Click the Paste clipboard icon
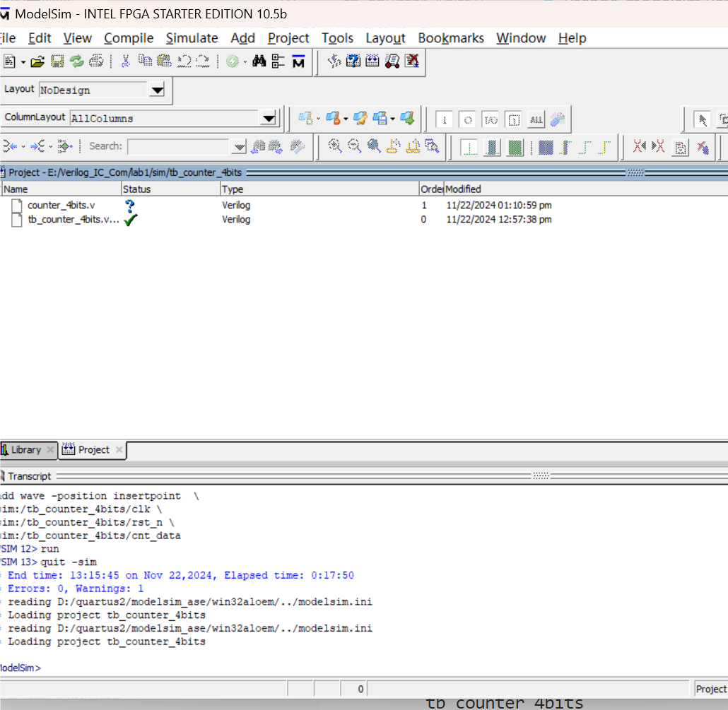 [x=164, y=61]
